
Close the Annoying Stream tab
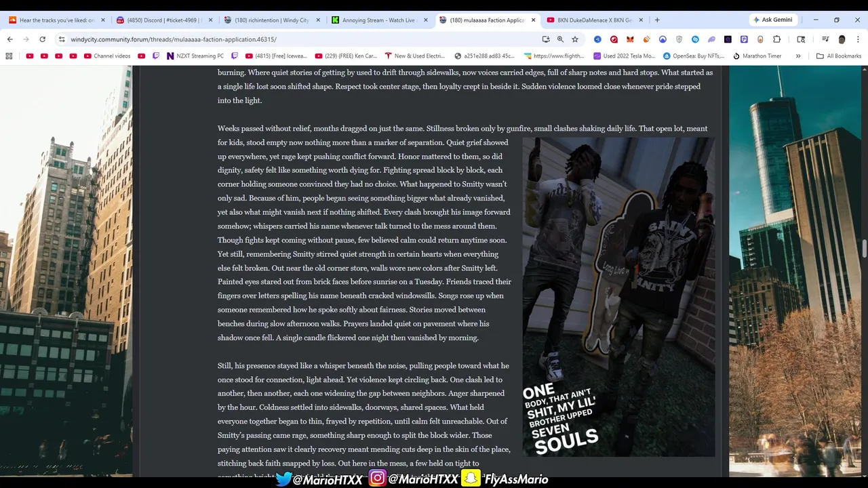[426, 20]
